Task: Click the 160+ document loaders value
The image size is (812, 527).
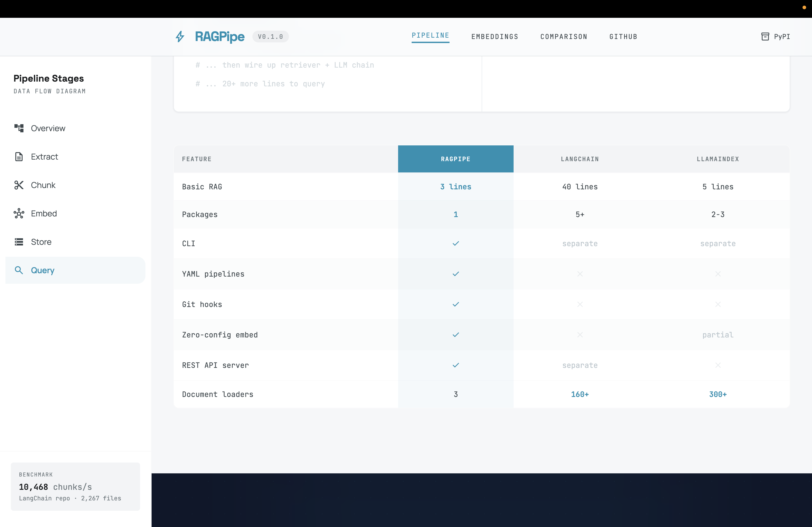Action: tap(580, 394)
